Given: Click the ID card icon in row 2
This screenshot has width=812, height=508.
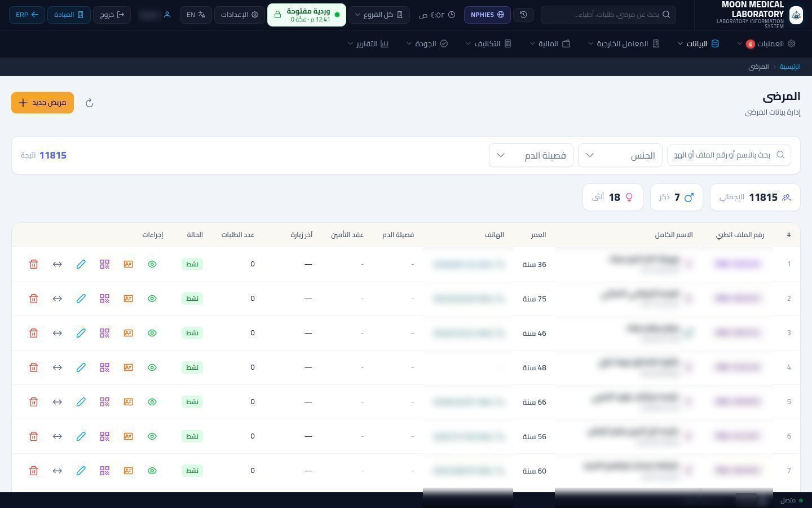Looking at the screenshot, I should click(x=129, y=299).
